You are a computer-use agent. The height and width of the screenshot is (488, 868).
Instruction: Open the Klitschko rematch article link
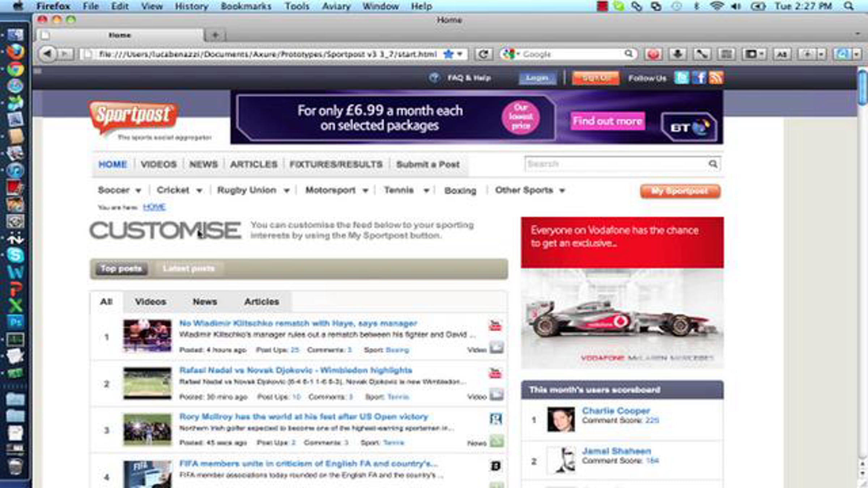click(298, 323)
